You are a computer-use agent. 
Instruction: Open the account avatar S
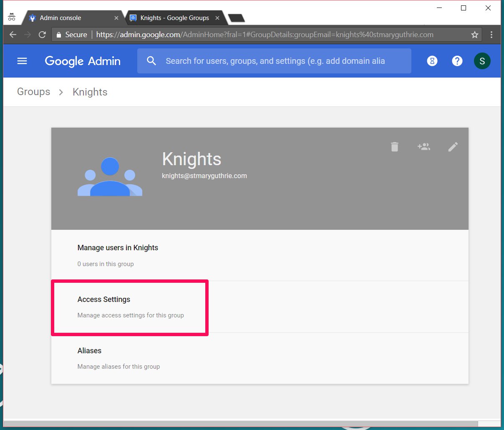tap(482, 61)
